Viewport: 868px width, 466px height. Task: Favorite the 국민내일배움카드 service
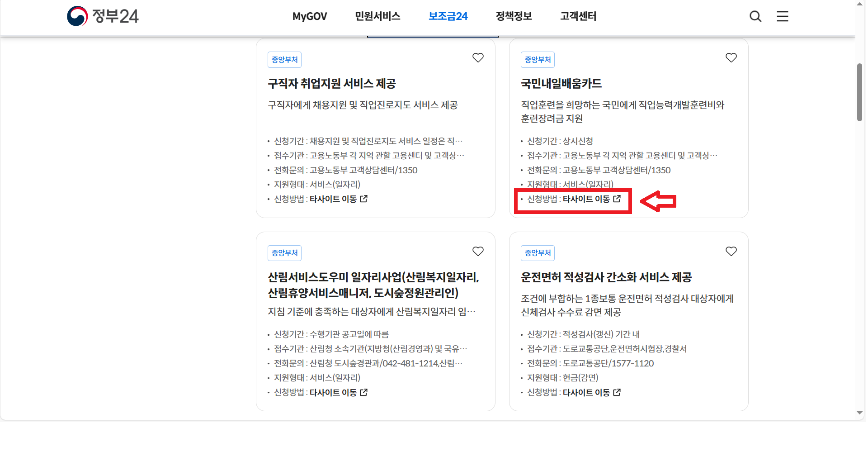point(731,57)
